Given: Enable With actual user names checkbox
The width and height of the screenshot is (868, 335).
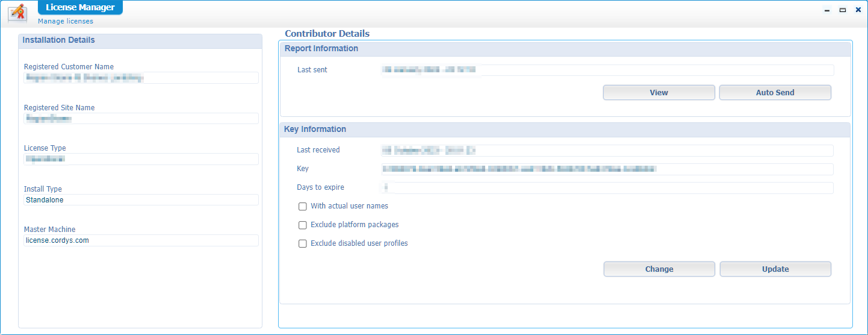Looking at the screenshot, I should pos(303,207).
